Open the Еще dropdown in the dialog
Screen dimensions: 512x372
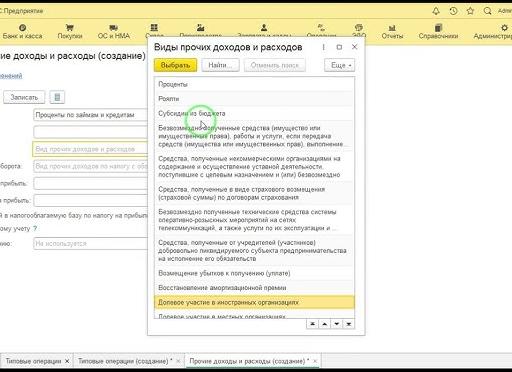point(340,65)
